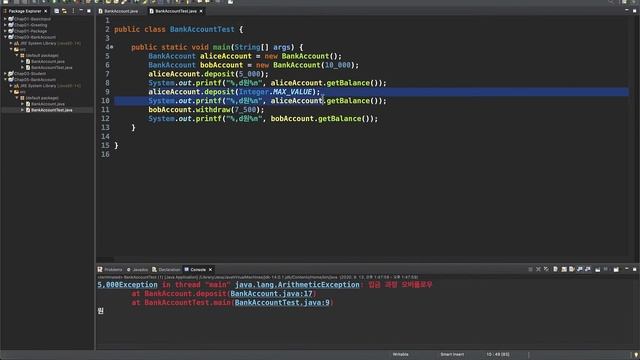Collapse the main method fold marker

click(x=112, y=47)
